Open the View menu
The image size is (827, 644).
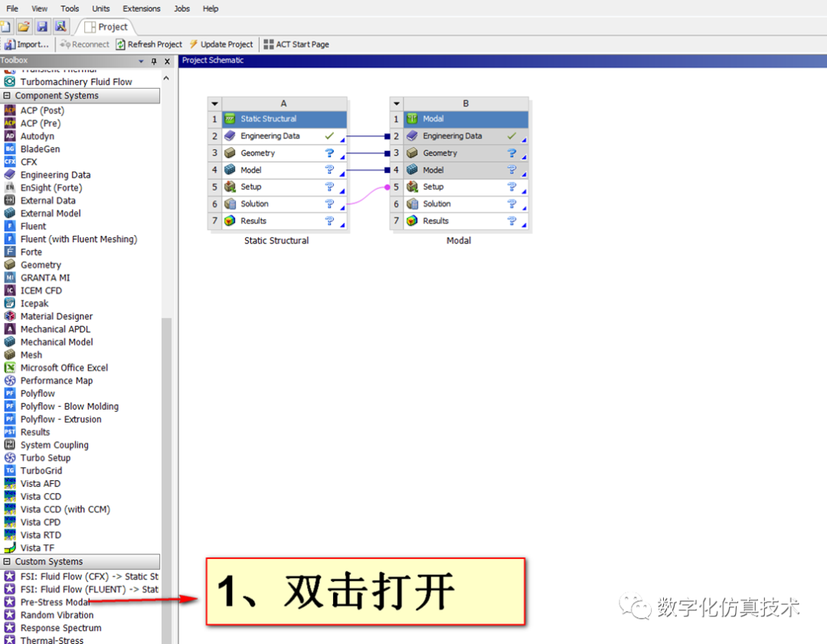[x=40, y=8]
